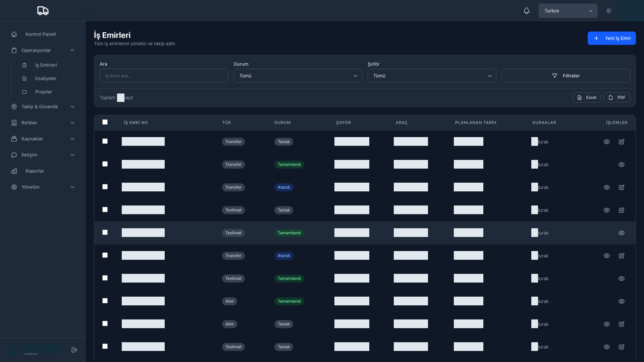
Task: Expand the Yönetim menu section
Action: point(43,187)
